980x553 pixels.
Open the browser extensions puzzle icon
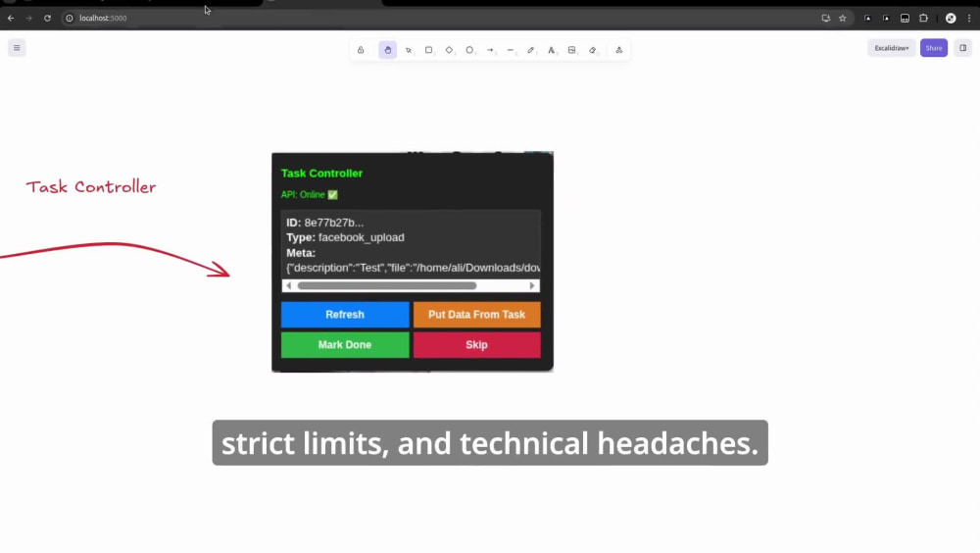pyautogui.click(x=923, y=19)
